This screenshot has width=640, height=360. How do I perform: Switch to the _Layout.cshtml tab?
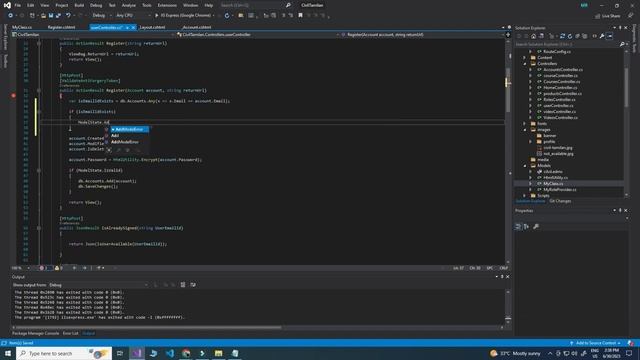point(152,27)
